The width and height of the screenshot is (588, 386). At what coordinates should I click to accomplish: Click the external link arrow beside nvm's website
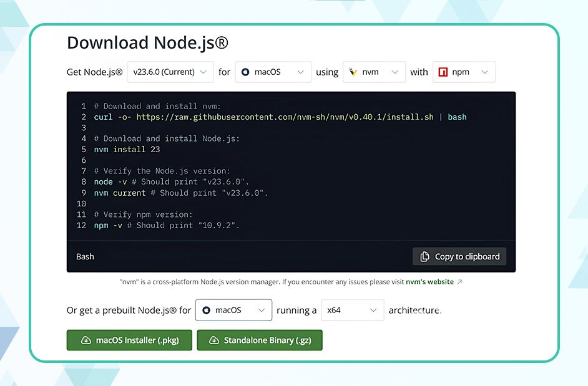pos(461,281)
